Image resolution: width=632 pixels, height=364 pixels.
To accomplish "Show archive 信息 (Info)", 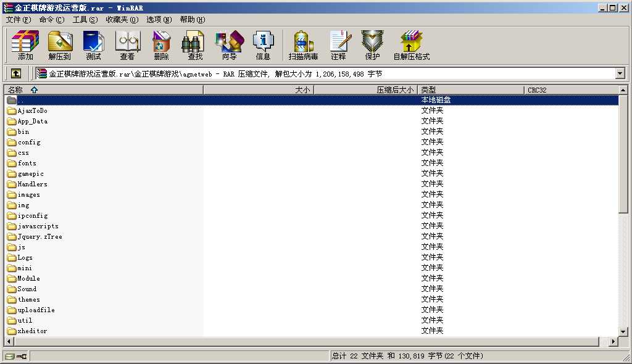I will [263, 45].
